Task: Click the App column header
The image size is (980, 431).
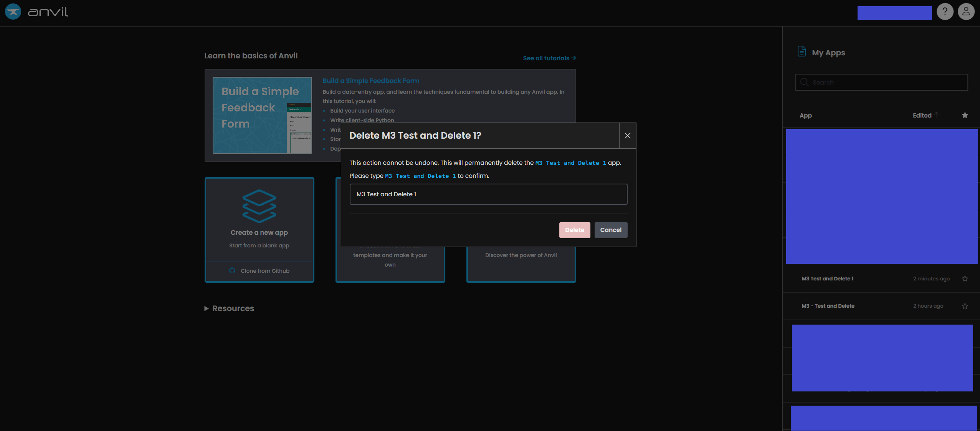Action: 805,116
